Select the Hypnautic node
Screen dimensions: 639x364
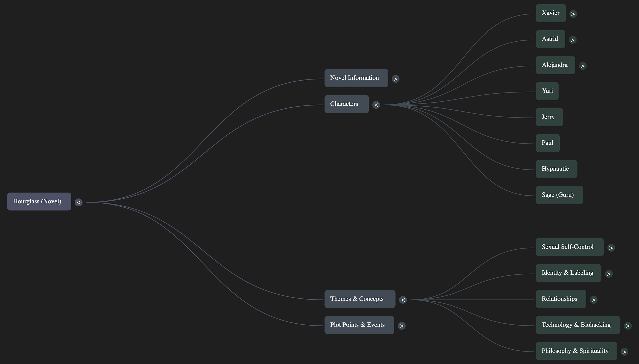pyautogui.click(x=556, y=169)
